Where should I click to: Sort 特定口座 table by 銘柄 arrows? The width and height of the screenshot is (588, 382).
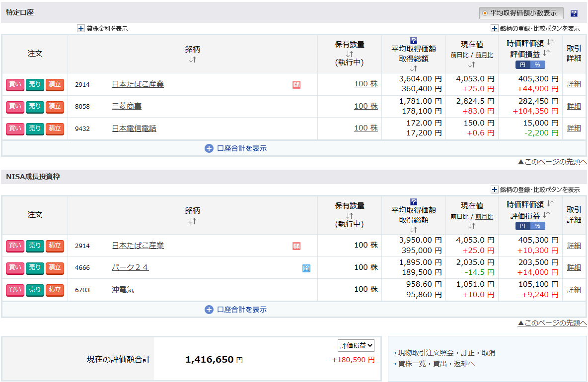[192, 60]
